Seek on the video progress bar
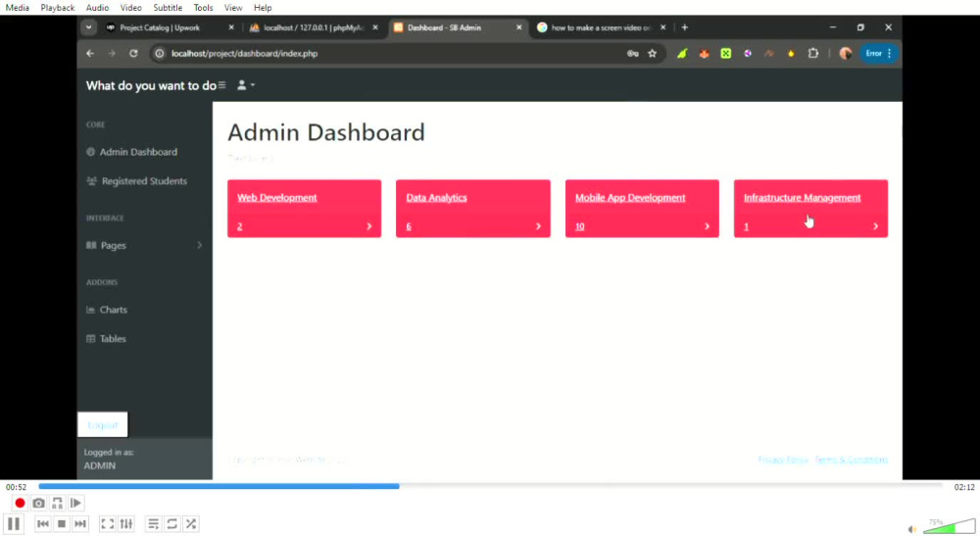 [490, 486]
